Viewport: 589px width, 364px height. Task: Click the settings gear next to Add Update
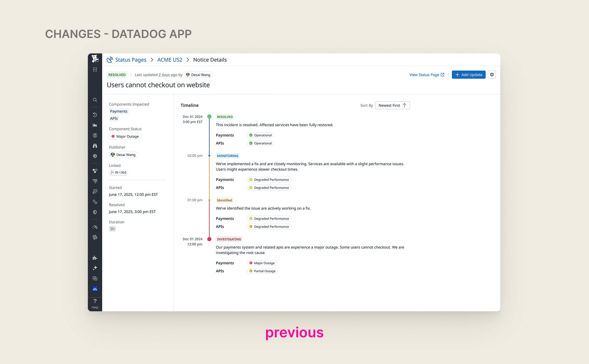click(x=492, y=74)
